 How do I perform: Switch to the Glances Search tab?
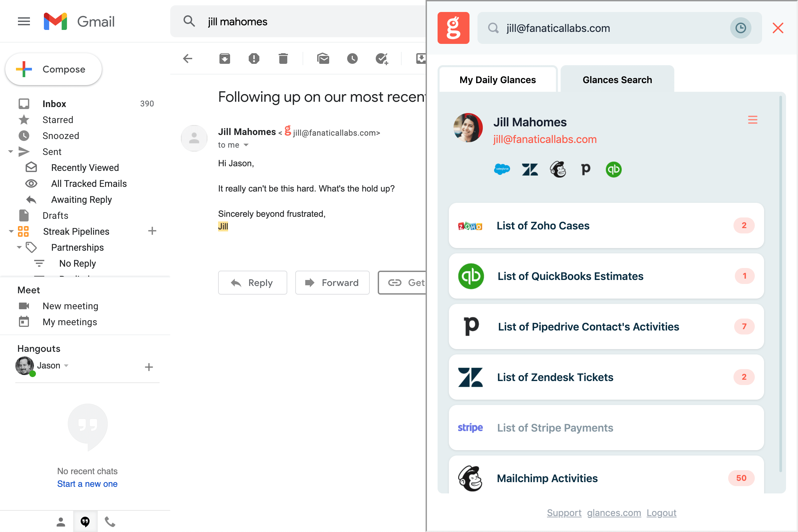pos(617,80)
